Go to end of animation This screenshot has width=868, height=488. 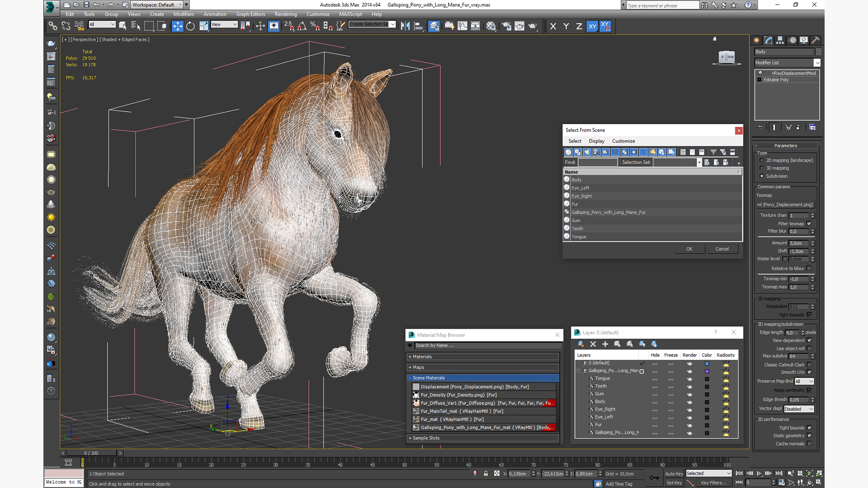pos(778,473)
